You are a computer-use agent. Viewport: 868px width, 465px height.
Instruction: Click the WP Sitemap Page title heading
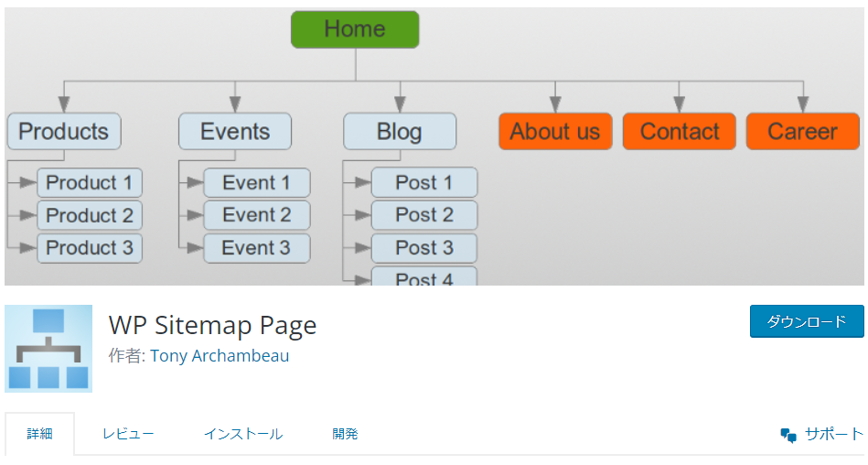[212, 325]
